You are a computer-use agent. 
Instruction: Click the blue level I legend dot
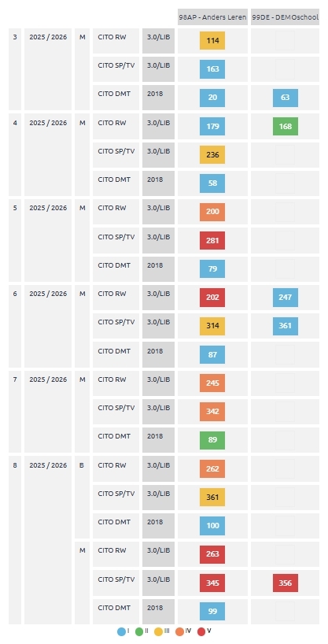tap(121, 631)
